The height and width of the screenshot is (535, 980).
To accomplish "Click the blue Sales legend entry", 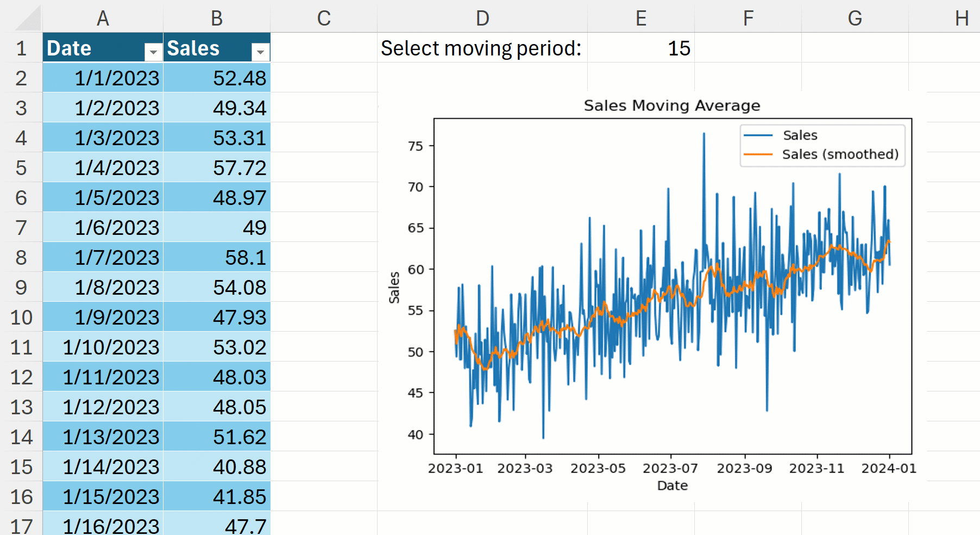I will pyautogui.click(x=799, y=135).
